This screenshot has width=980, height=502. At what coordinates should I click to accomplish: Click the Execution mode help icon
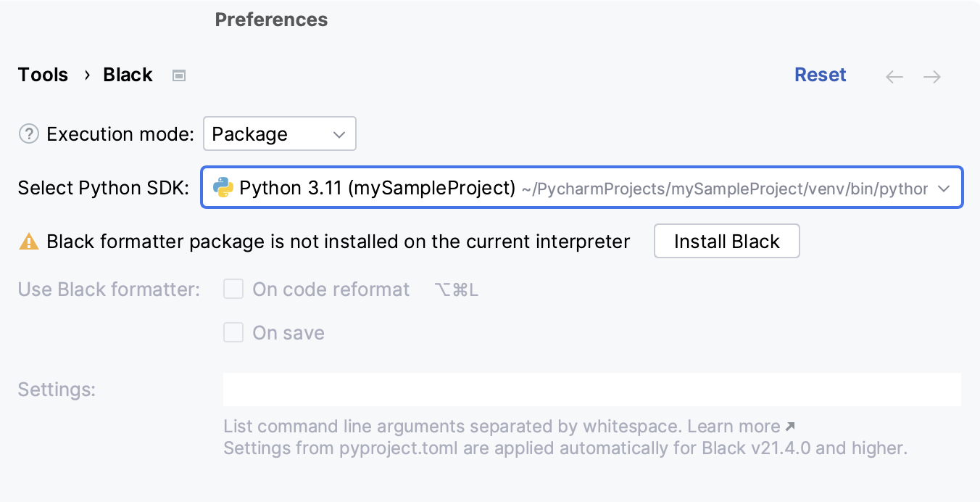pyautogui.click(x=28, y=133)
